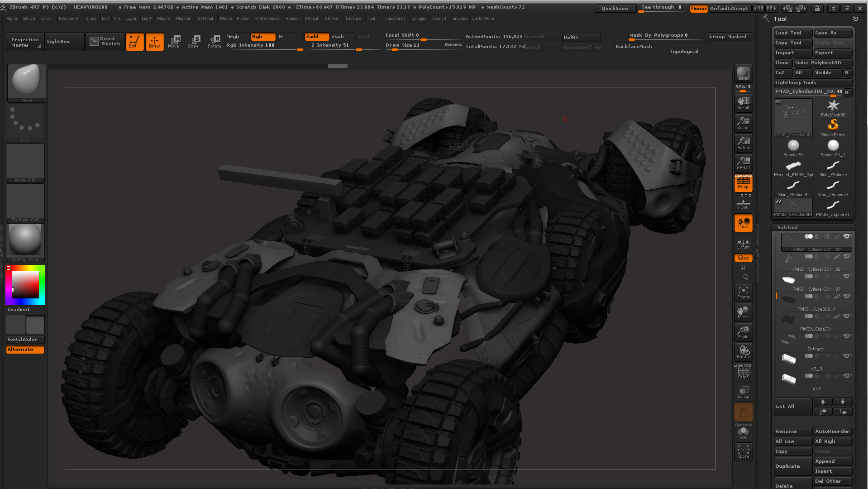Image resolution: width=868 pixels, height=489 pixels.
Task: Toggle Local symmetry rotation button
Action: click(x=743, y=223)
